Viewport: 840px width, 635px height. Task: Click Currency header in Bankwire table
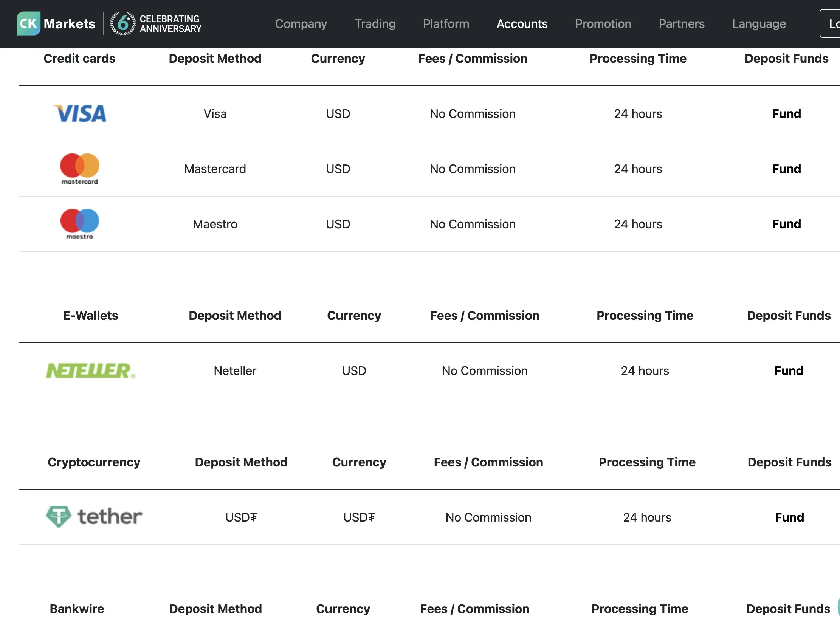pyautogui.click(x=343, y=609)
